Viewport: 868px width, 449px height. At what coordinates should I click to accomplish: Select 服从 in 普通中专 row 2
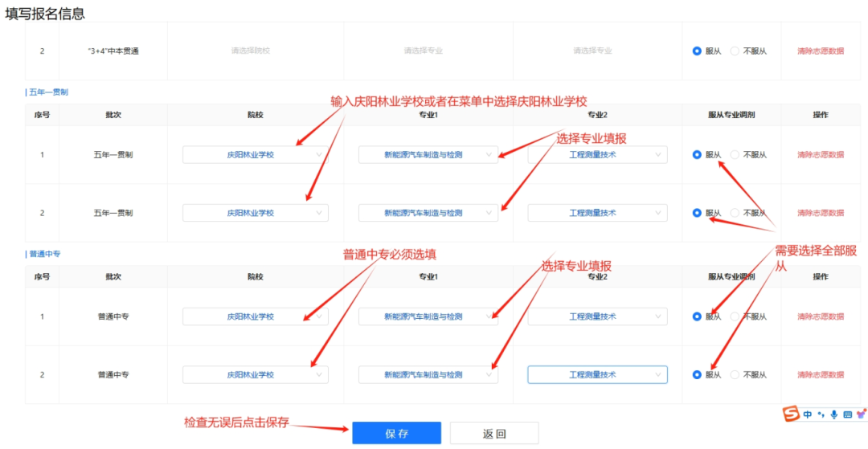[697, 374]
